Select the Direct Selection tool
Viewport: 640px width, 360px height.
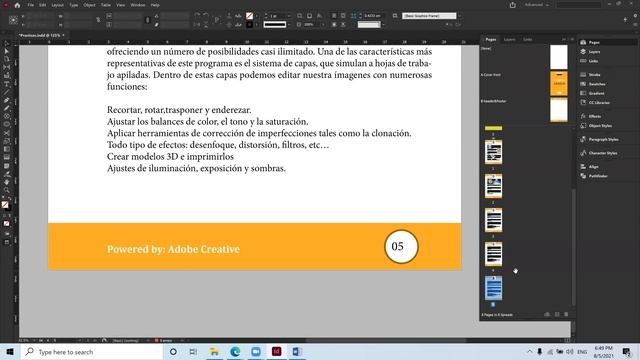coord(7,51)
